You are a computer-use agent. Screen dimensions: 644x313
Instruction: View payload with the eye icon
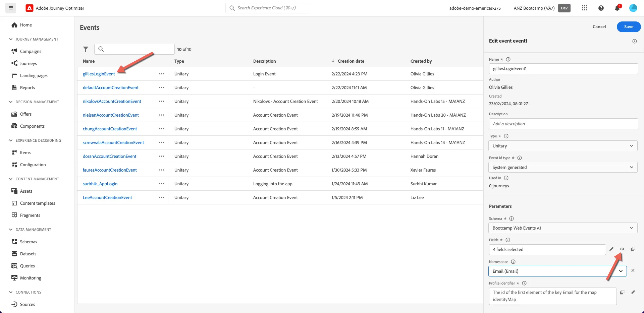pos(622,249)
